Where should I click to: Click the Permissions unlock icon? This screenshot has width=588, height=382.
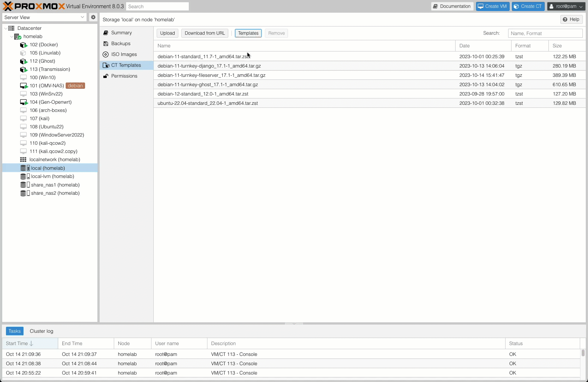(x=106, y=76)
